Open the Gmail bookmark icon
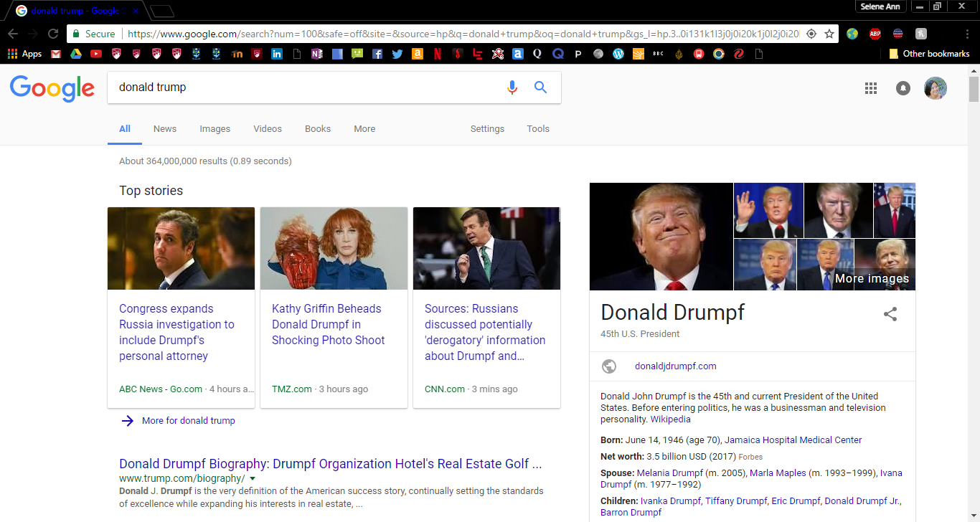 pyautogui.click(x=56, y=54)
